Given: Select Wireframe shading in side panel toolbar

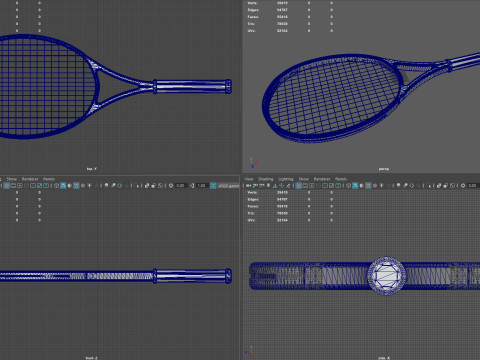Looking at the screenshot, I should [x=348, y=186].
